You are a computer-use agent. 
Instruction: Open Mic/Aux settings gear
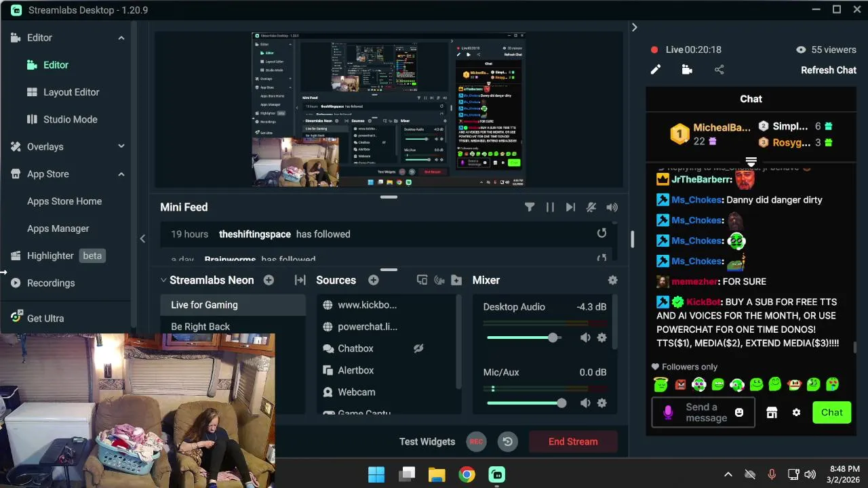pos(601,403)
